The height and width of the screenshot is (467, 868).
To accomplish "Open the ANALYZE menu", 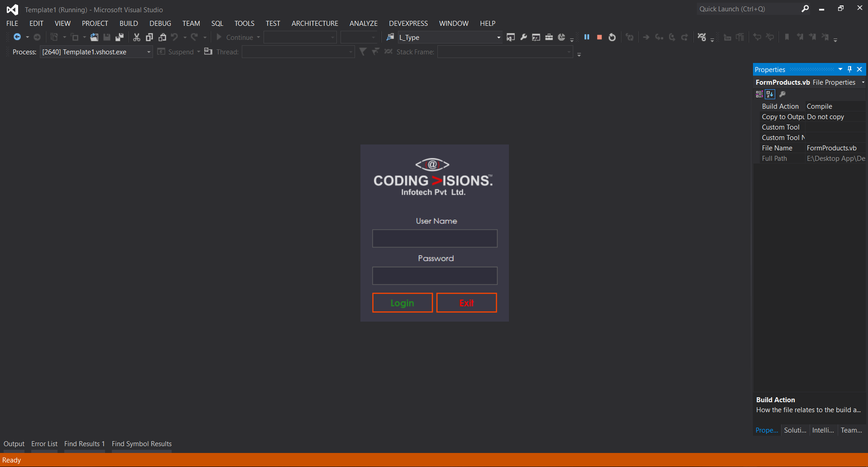I will tap(364, 23).
